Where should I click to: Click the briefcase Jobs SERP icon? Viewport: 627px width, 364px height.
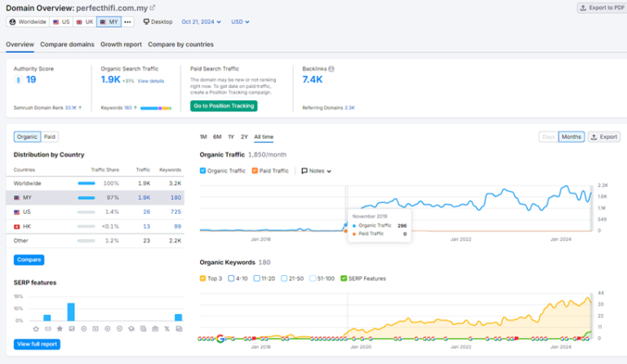coord(155,329)
